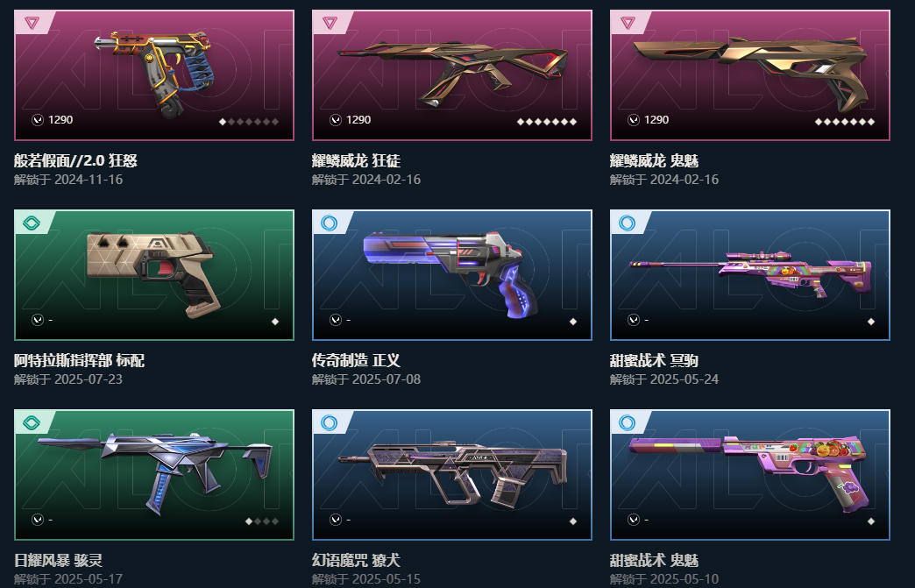The height and width of the screenshot is (588, 915).
Task: Click the pink tier icon on 耀鳞威龙 鬼魅 card
Action: click(x=628, y=23)
